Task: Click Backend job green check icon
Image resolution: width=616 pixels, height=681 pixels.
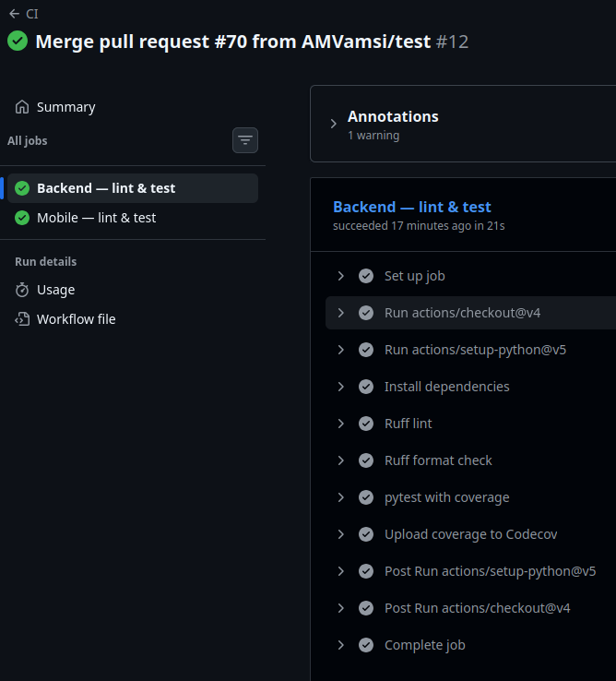Action: coord(22,188)
